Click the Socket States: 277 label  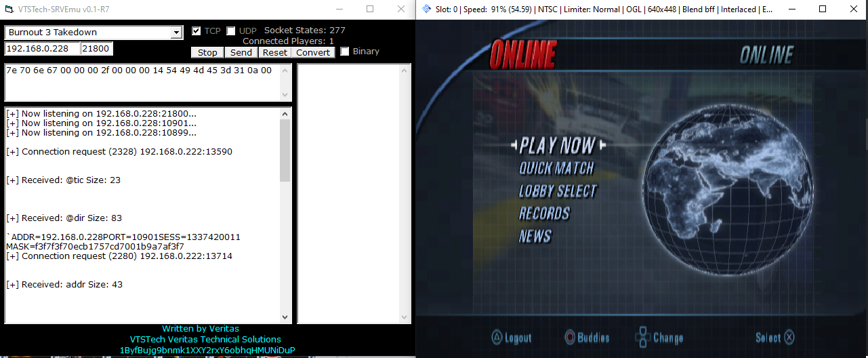click(x=304, y=31)
